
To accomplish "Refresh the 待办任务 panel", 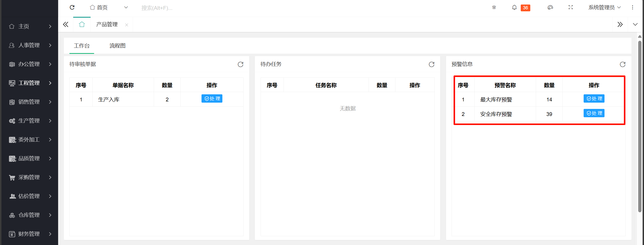I will pos(431,64).
